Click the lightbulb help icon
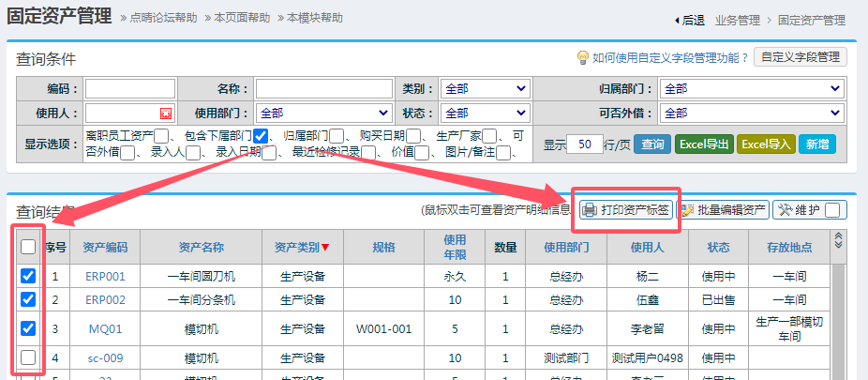 582,57
